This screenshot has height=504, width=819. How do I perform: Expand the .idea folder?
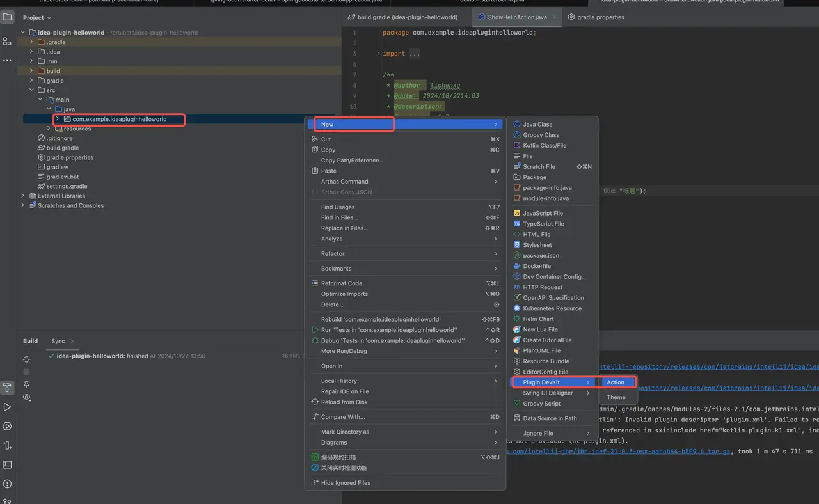click(31, 52)
